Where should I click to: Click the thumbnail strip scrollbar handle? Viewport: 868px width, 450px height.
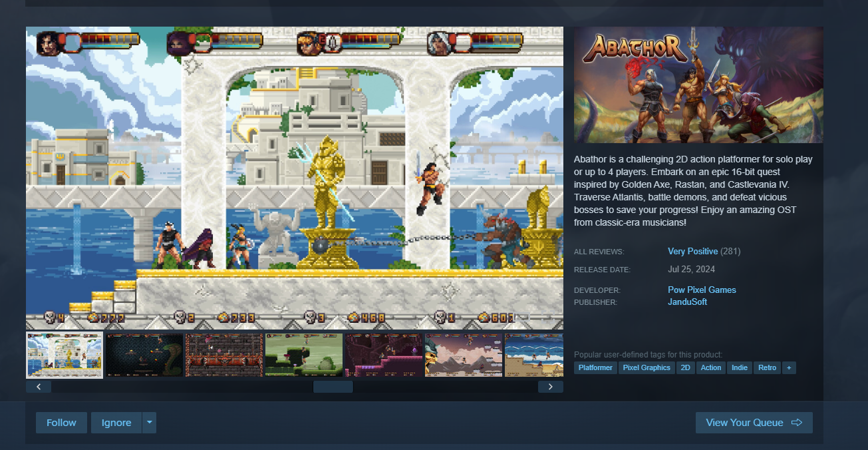click(x=333, y=387)
